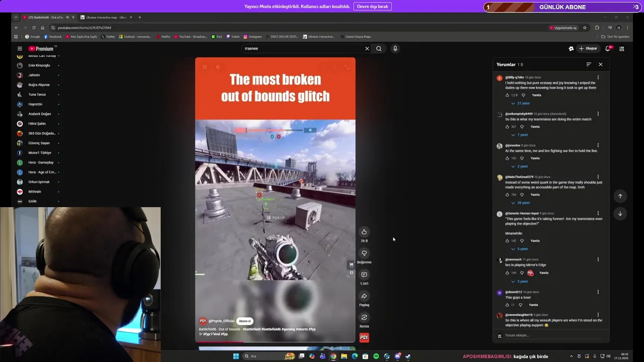Viewport: 644px width, 362px height.
Task: Open Steam from the taskbar
Action: pos(408,356)
